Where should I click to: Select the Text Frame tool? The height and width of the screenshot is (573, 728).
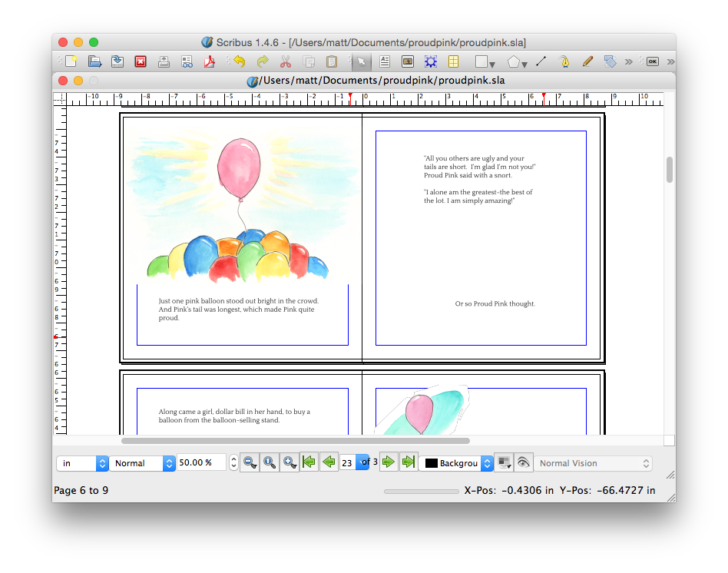coord(385,61)
